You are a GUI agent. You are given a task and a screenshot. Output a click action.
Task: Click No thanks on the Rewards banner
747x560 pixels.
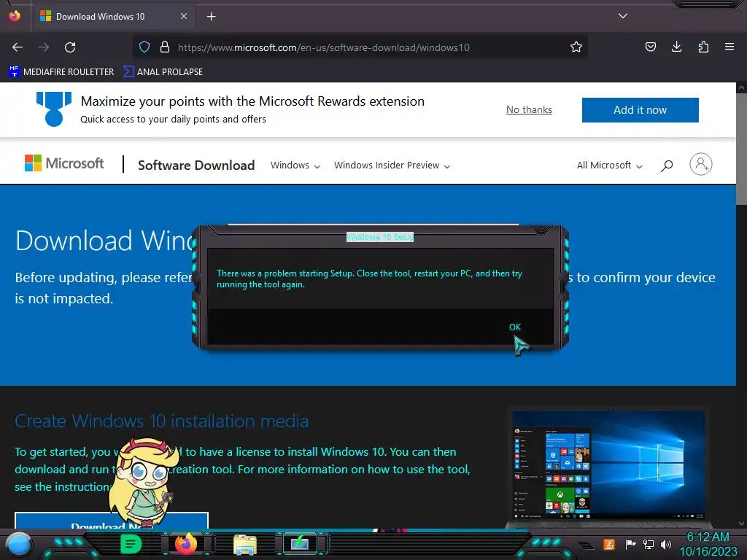(529, 109)
